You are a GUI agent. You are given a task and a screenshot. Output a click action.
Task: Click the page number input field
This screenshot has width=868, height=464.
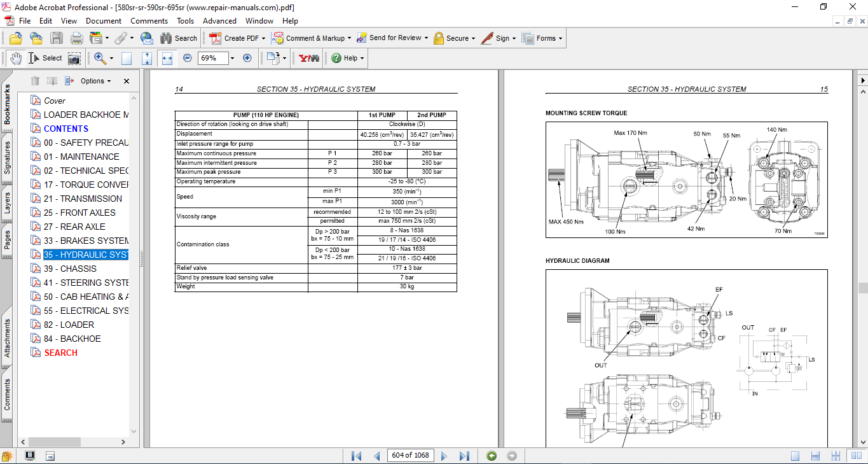point(410,456)
